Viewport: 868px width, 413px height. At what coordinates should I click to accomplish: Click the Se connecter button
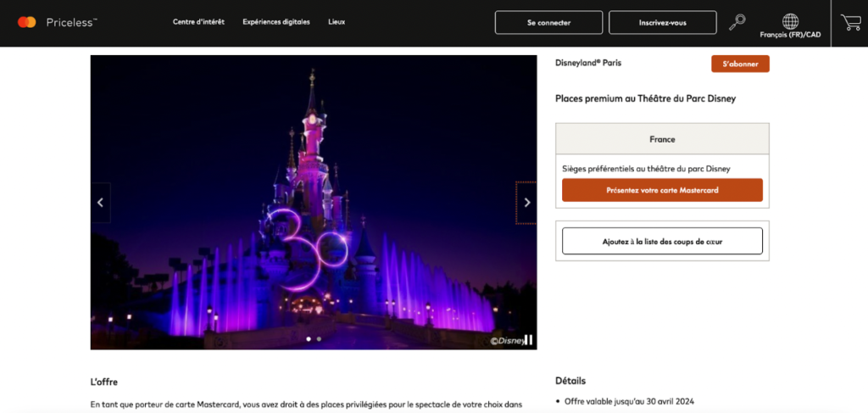click(x=548, y=23)
